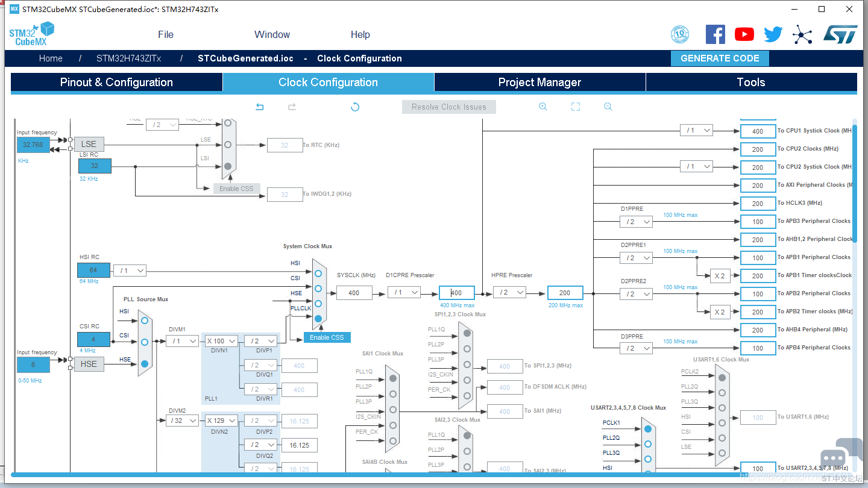
Task: Open the D1PPRE divider dropdown
Action: [636, 222]
